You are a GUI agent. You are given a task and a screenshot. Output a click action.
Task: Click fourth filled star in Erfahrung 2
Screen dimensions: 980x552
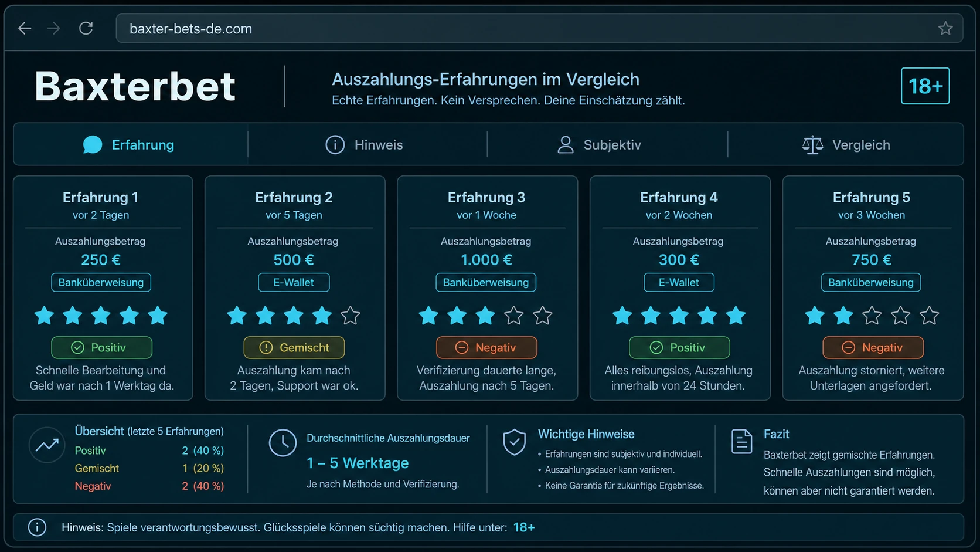point(322,316)
